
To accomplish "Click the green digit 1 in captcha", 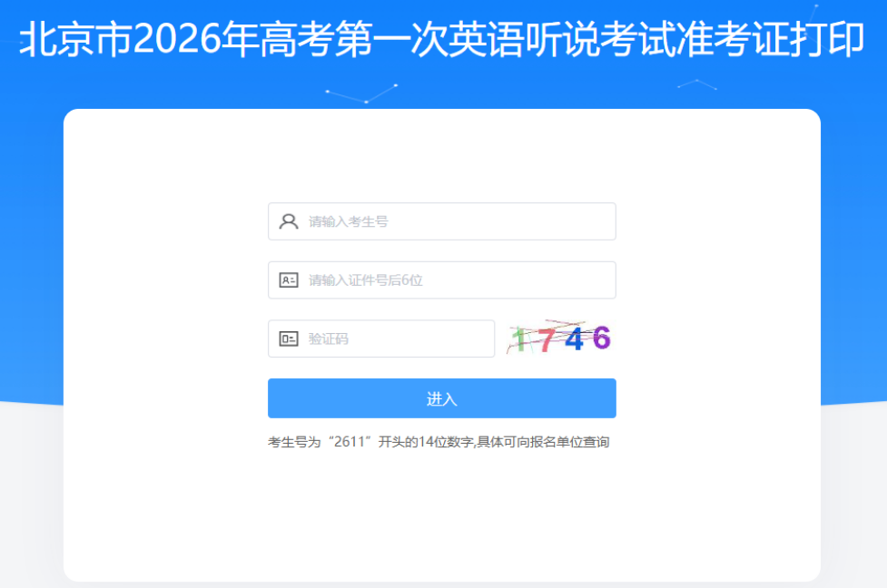I will coord(519,340).
